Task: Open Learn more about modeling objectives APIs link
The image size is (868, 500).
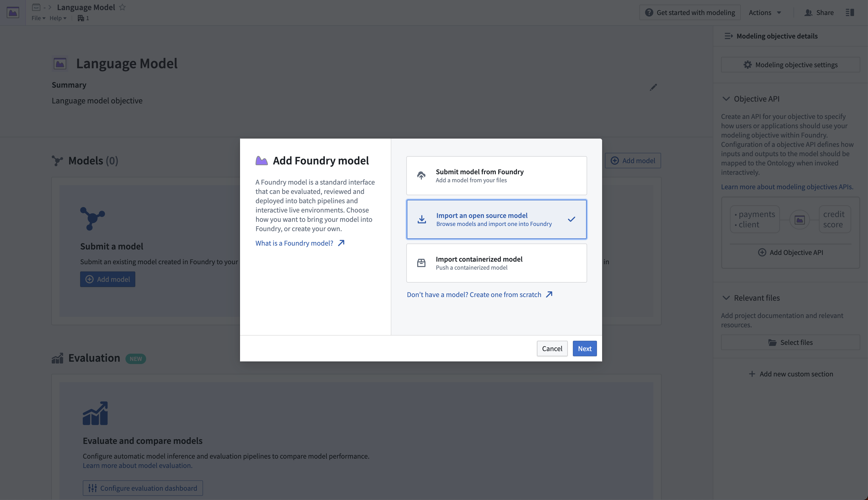Action: pyautogui.click(x=787, y=187)
